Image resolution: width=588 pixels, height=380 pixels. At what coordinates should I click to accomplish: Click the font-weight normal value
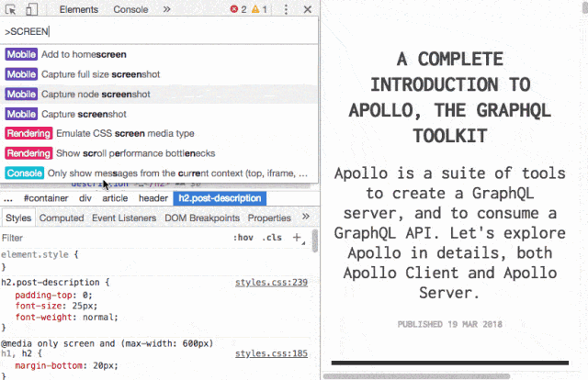tap(99, 318)
